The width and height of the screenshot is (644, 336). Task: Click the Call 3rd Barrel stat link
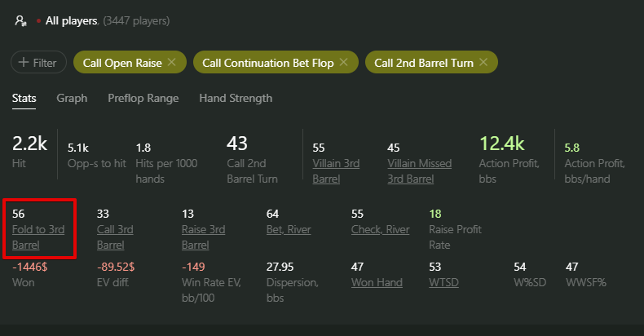tap(115, 237)
